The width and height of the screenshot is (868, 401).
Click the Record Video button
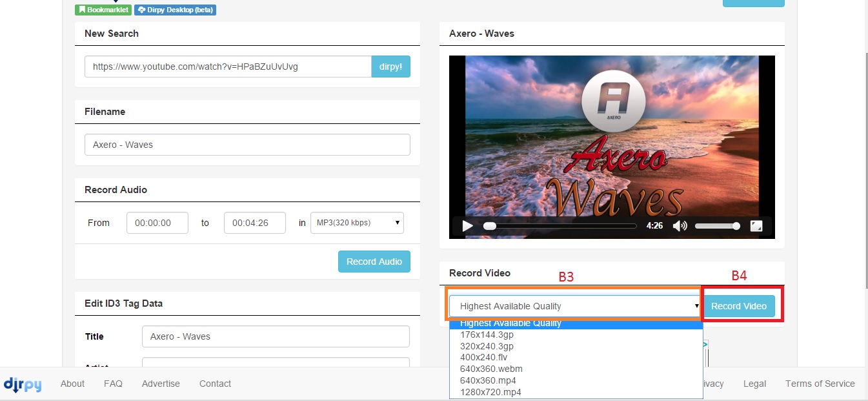pos(739,306)
